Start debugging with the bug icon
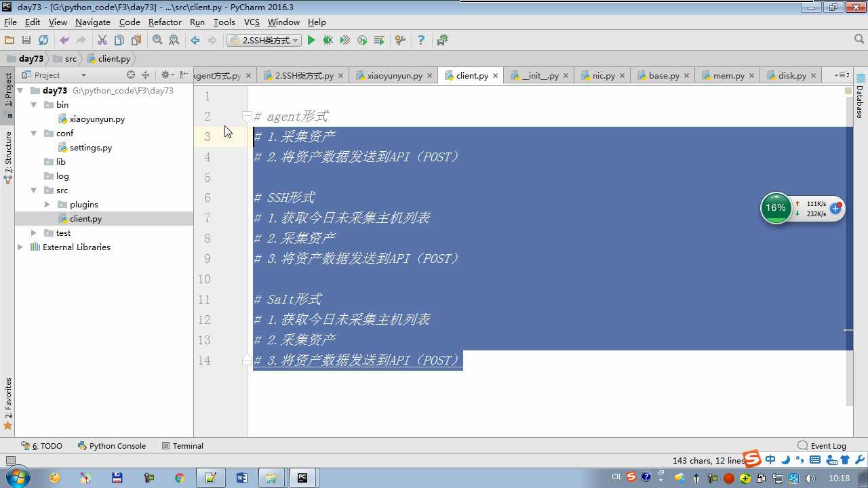Screen dimensions: 868x488 pos(328,41)
